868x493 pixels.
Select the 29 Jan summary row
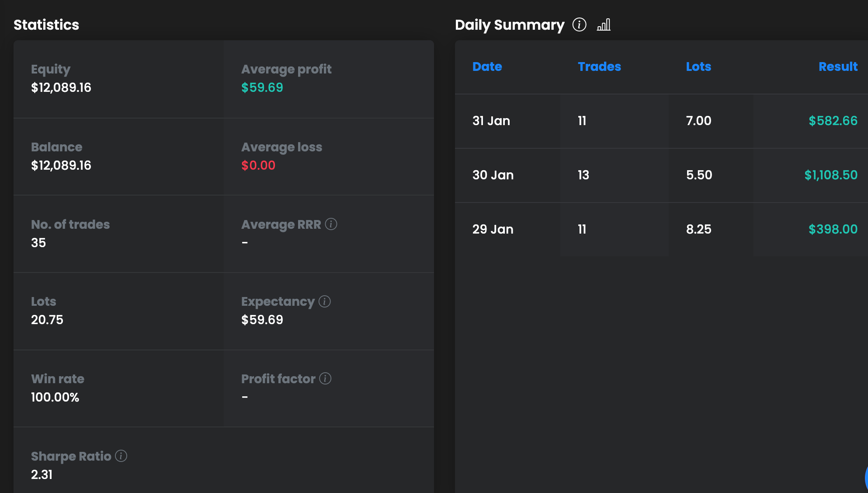(x=493, y=229)
